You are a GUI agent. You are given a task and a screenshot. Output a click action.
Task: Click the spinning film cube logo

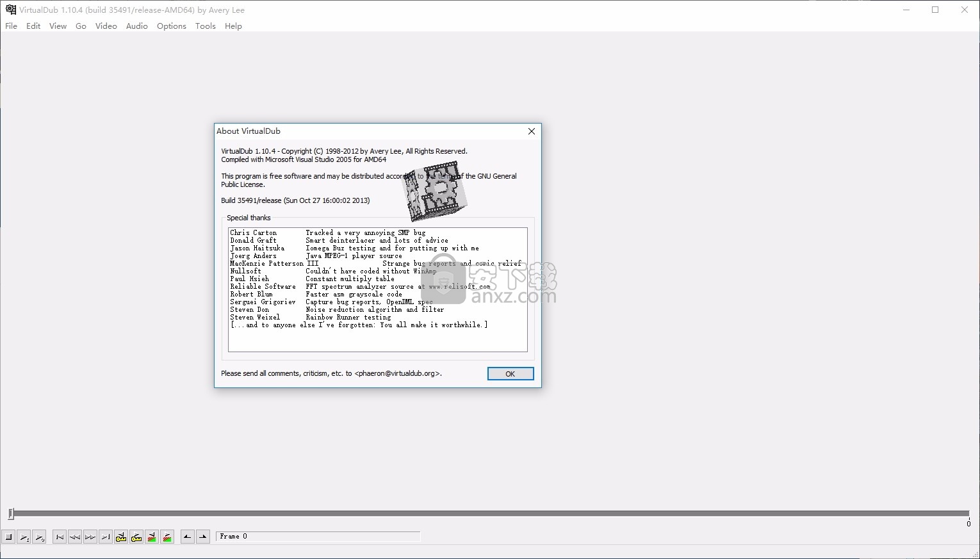[x=434, y=191]
